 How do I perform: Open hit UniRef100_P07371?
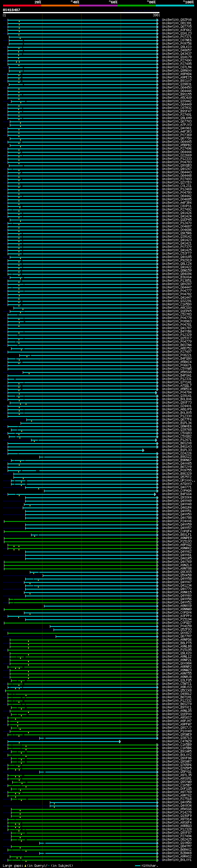point(176,37)
